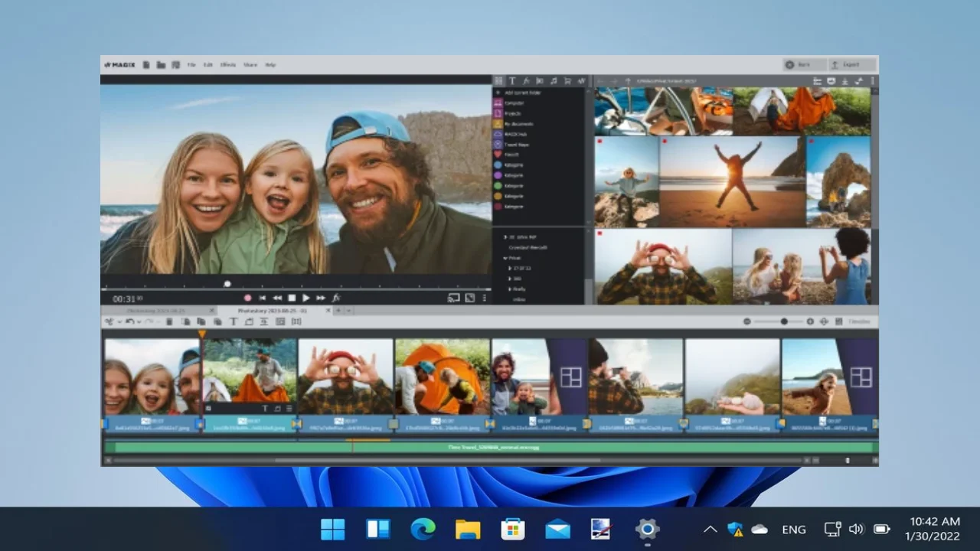
Task: Open the transitions tab icon
Action: (x=540, y=81)
